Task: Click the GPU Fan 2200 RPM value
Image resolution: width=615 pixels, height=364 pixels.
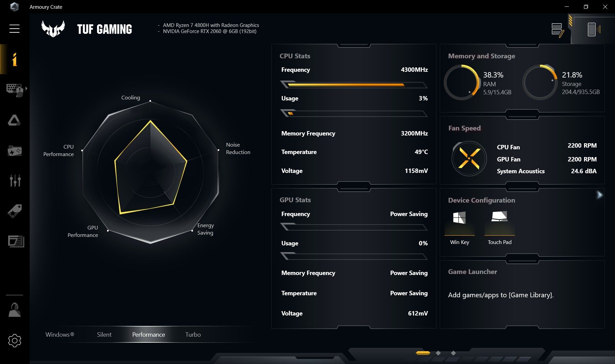Action: tap(582, 159)
